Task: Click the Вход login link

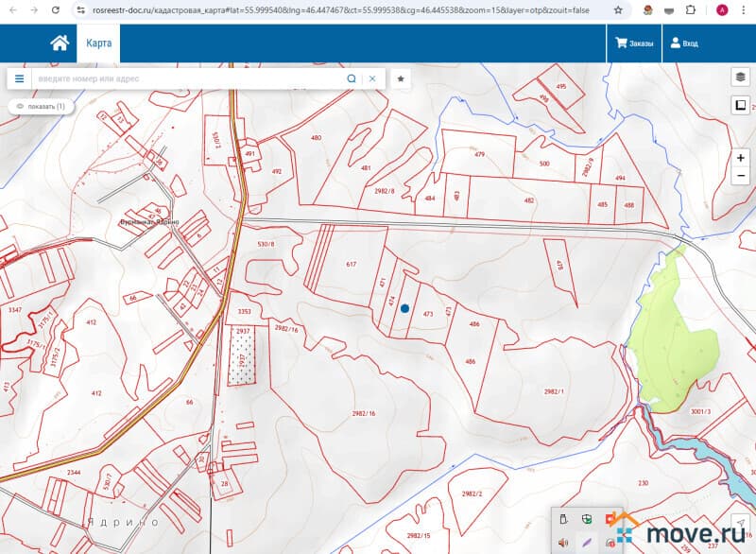Action: point(684,43)
